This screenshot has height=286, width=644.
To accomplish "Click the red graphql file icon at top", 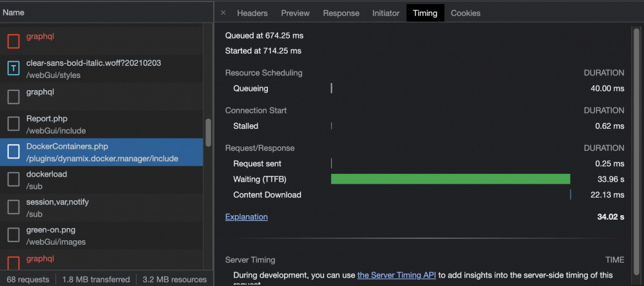I will [x=14, y=41].
